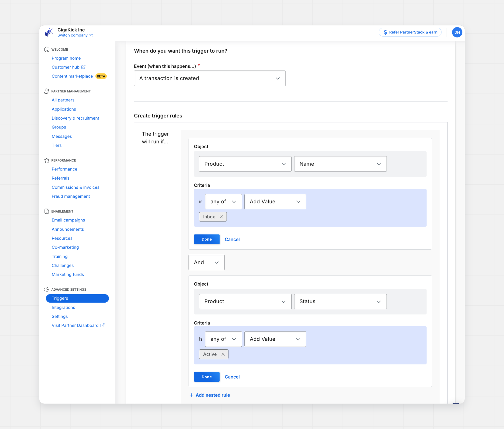Go to Groups
Image resolution: width=504 pixels, height=429 pixels.
tap(59, 127)
